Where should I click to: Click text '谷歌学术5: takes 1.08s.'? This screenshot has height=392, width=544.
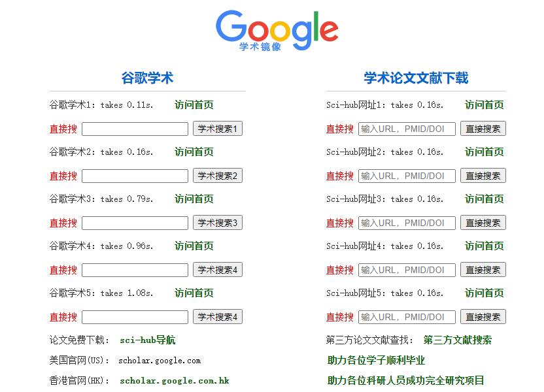point(101,293)
